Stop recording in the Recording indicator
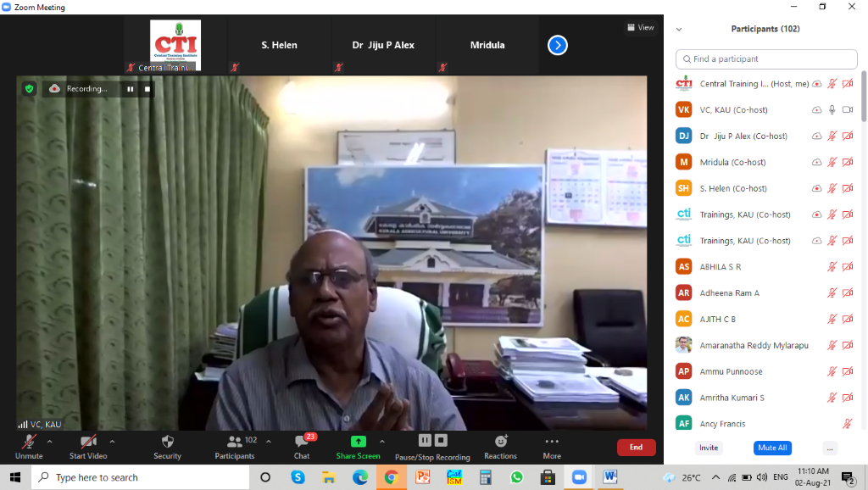The image size is (868, 490). pyautogui.click(x=147, y=88)
